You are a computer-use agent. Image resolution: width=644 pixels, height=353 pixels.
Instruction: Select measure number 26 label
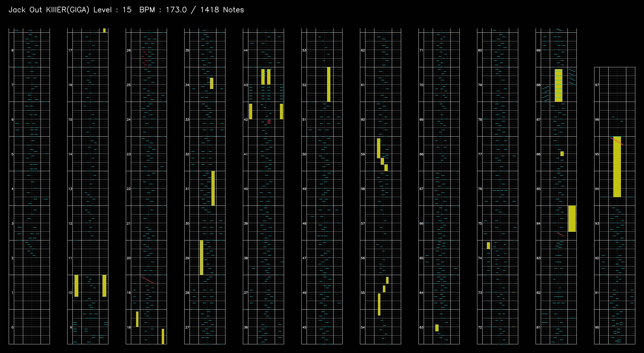129,50
